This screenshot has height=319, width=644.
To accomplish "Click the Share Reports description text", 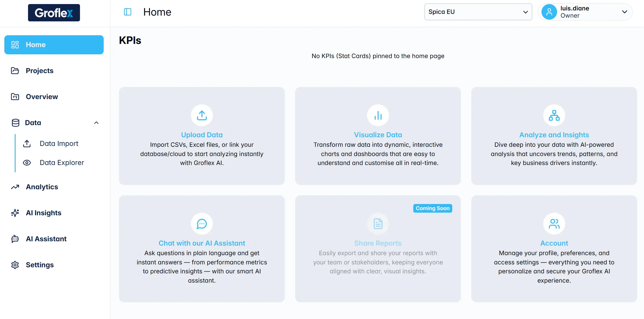I will pos(378,262).
